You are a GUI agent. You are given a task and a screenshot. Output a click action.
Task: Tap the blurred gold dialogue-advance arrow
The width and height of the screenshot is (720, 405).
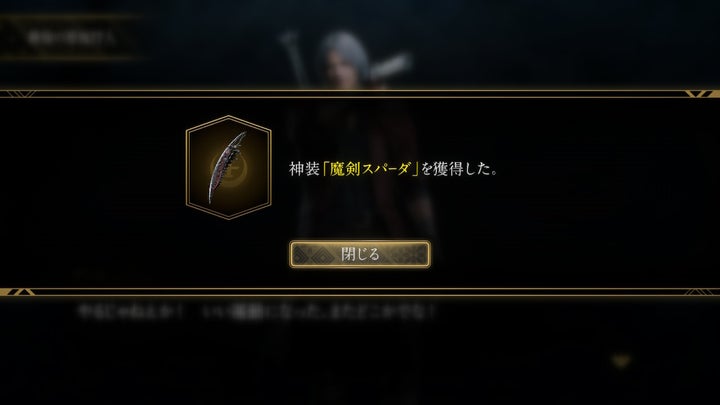(621, 361)
